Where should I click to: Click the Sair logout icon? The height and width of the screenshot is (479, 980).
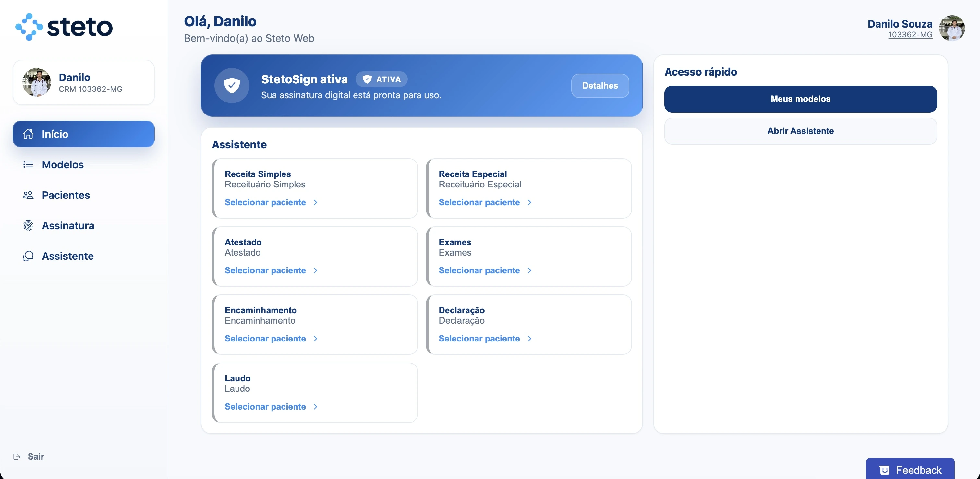point(17,456)
